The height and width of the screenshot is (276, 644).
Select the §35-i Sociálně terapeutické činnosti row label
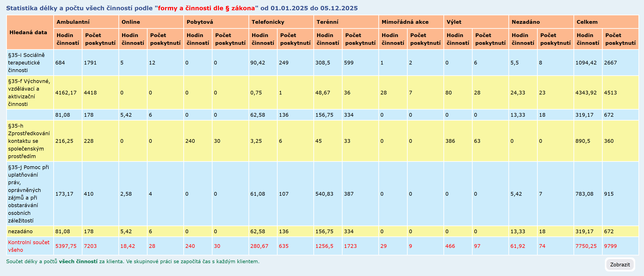[x=26, y=63]
